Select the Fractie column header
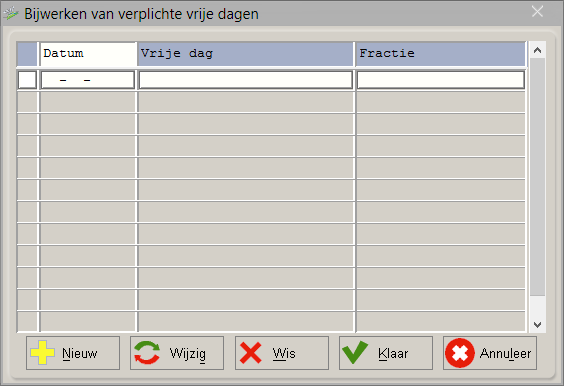 pos(440,54)
